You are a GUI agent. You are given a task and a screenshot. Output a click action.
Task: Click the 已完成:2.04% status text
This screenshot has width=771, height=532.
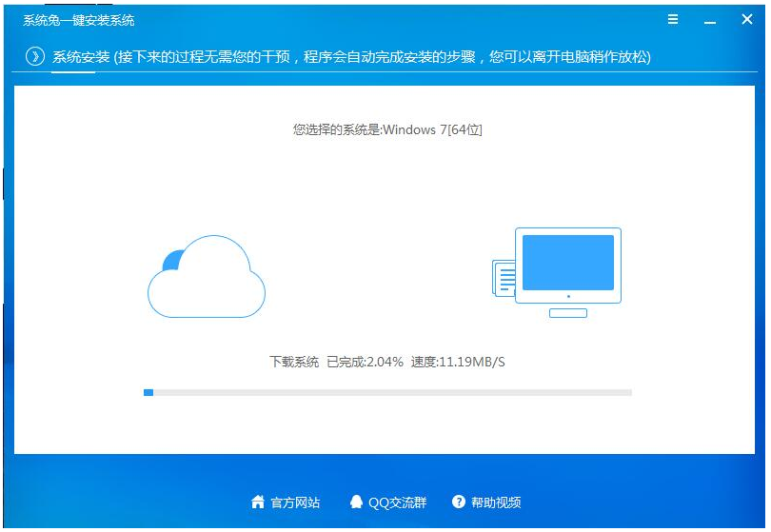[365, 362]
